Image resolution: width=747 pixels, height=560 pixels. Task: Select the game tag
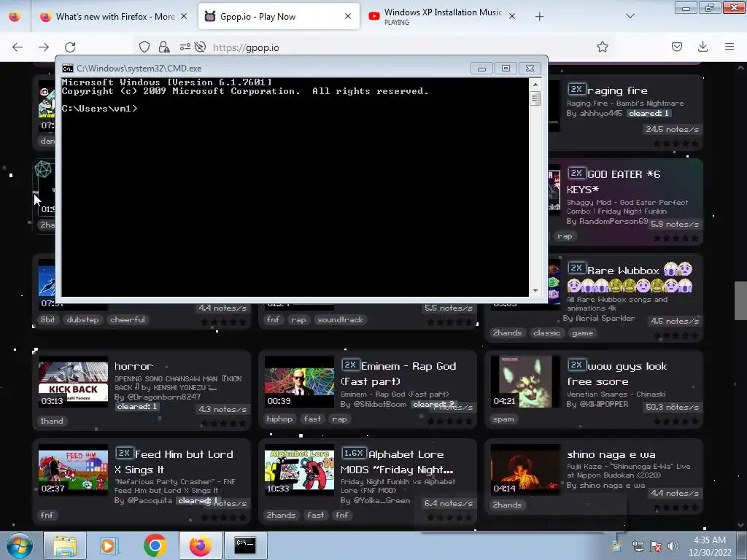pos(582,332)
